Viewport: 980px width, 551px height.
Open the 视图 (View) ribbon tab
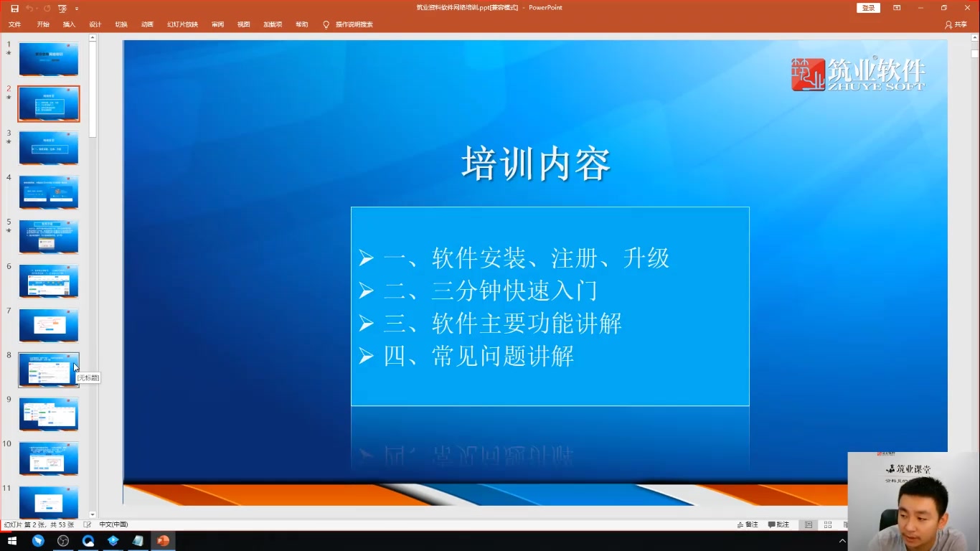pyautogui.click(x=244, y=24)
